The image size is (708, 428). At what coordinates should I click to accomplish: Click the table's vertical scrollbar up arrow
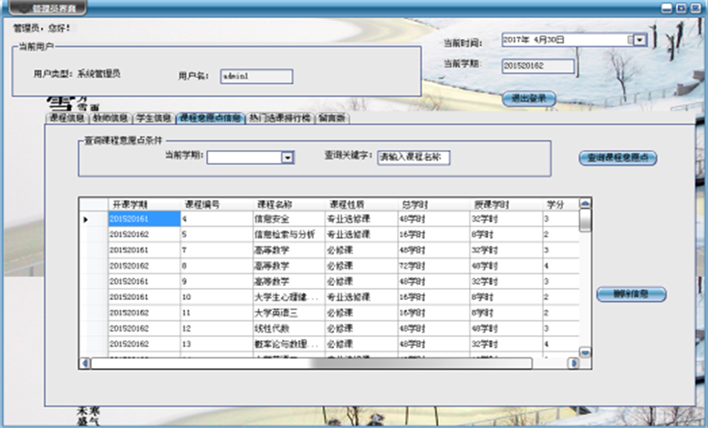click(x=585, y=203)
